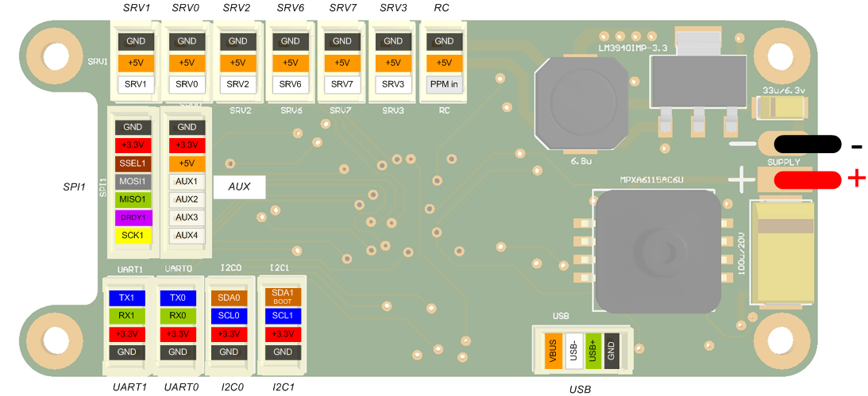Select the PPM in pin on RC connector

[444, 85]
